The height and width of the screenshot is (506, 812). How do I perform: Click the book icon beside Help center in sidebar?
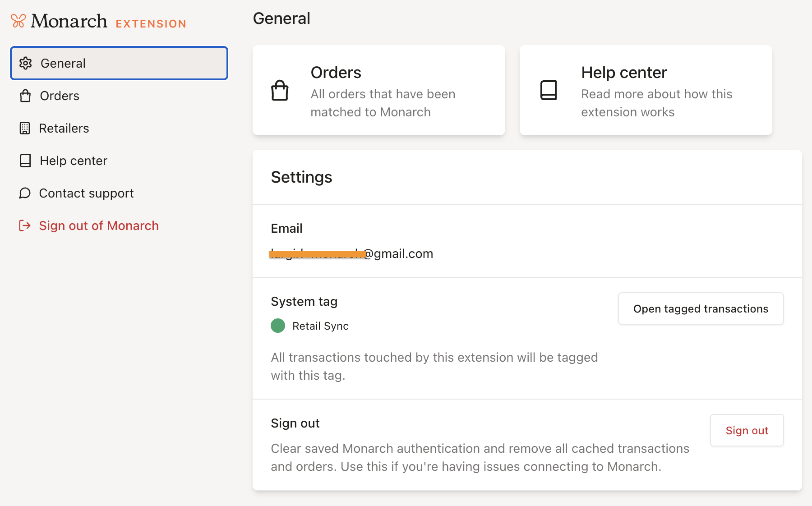(25, 161)
